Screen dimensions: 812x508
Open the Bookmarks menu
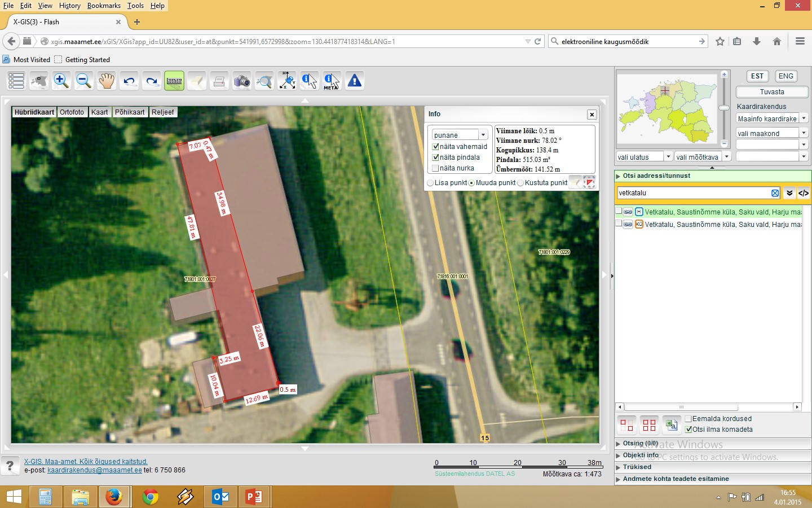104,6
